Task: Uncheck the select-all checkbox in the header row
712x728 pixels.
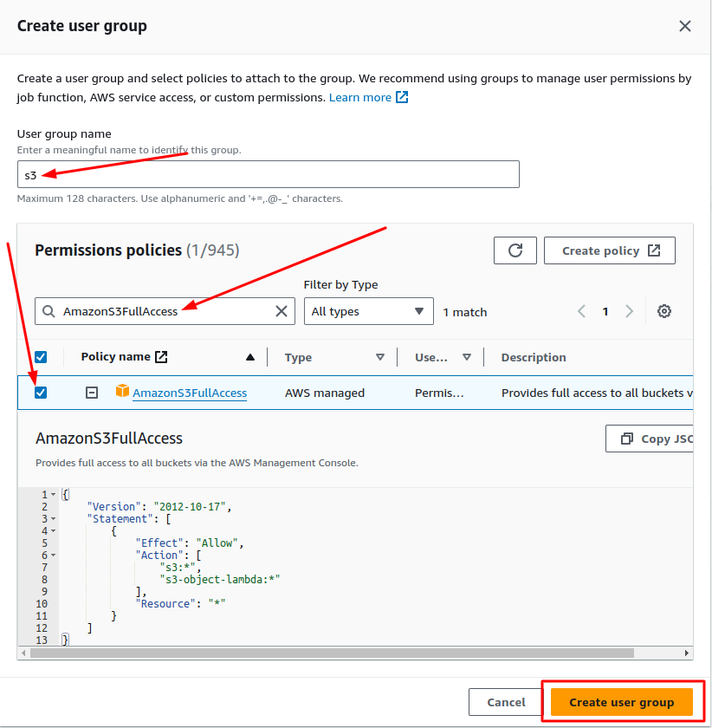Action: point(39,356)
